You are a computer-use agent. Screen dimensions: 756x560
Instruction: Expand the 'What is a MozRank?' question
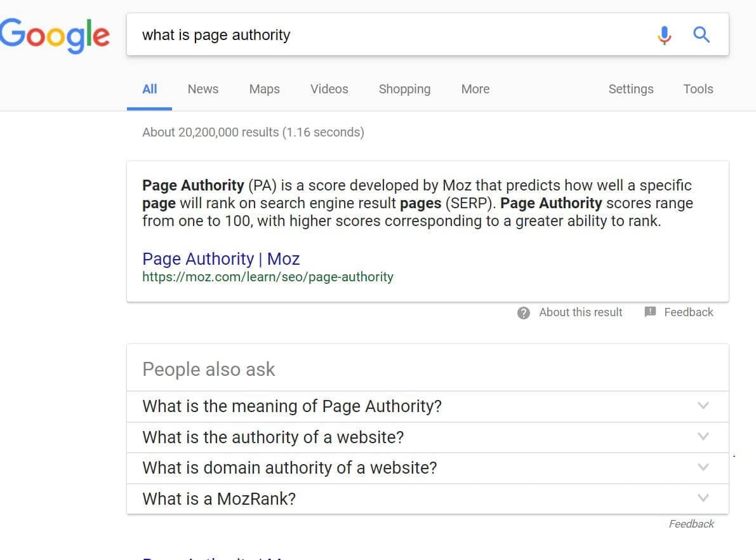[x=428, y=499]
